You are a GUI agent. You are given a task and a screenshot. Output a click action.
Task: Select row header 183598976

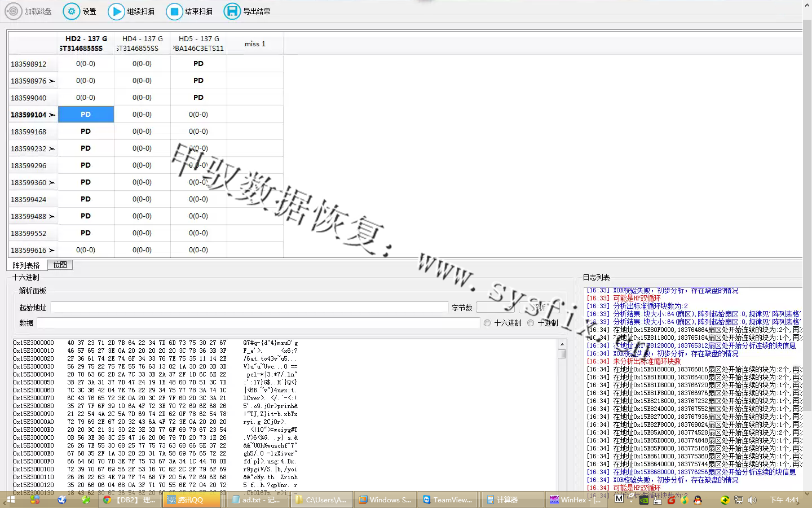[x=33, y=81]
